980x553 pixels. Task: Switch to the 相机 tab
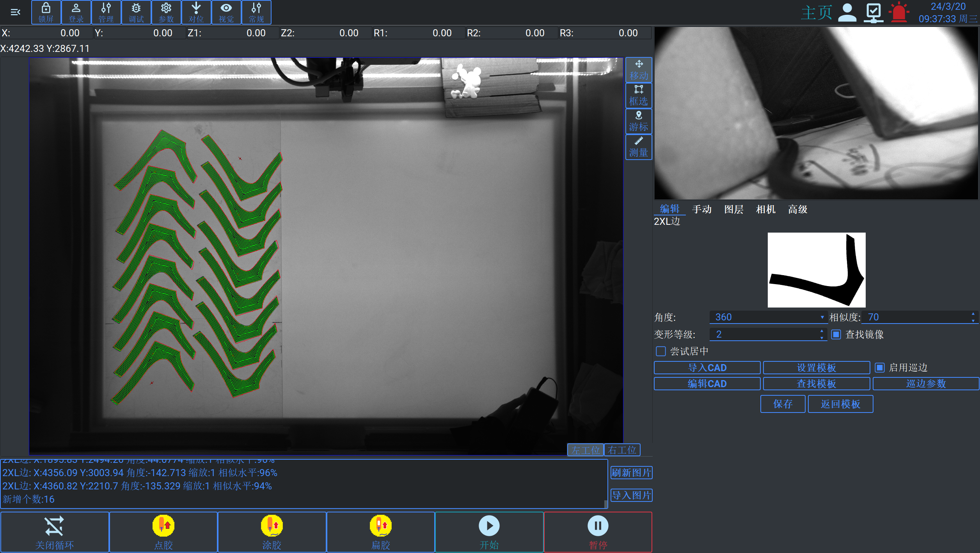[x=765, y=210]
